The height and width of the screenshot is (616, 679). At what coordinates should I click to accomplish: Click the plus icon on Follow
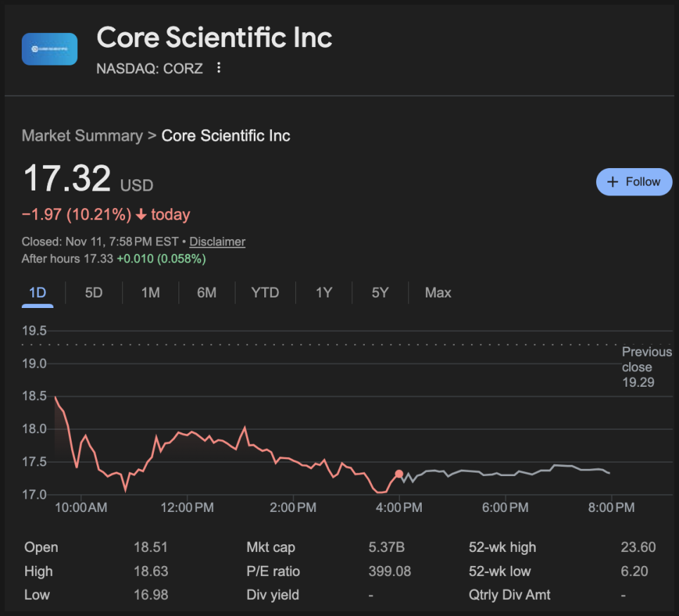click(612, 181)
